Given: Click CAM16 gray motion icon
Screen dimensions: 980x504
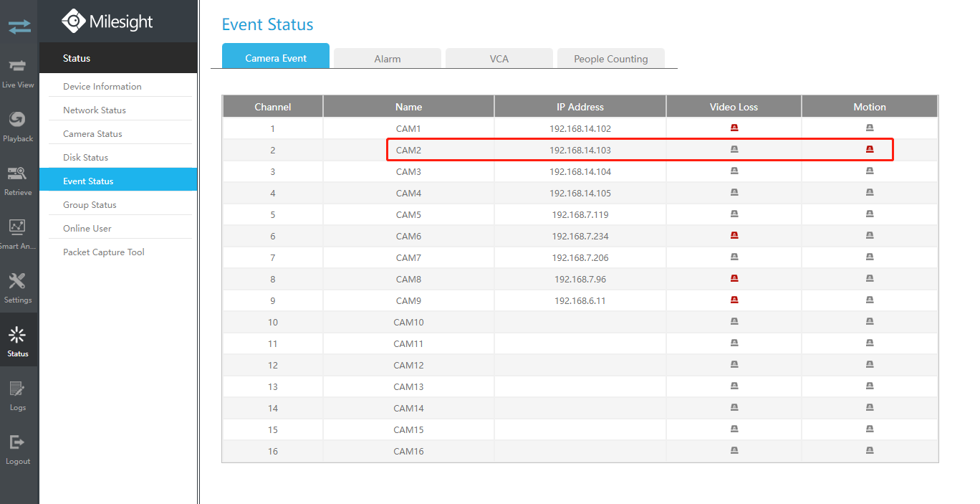Looking at the screenshot, I should pos(870,451).
